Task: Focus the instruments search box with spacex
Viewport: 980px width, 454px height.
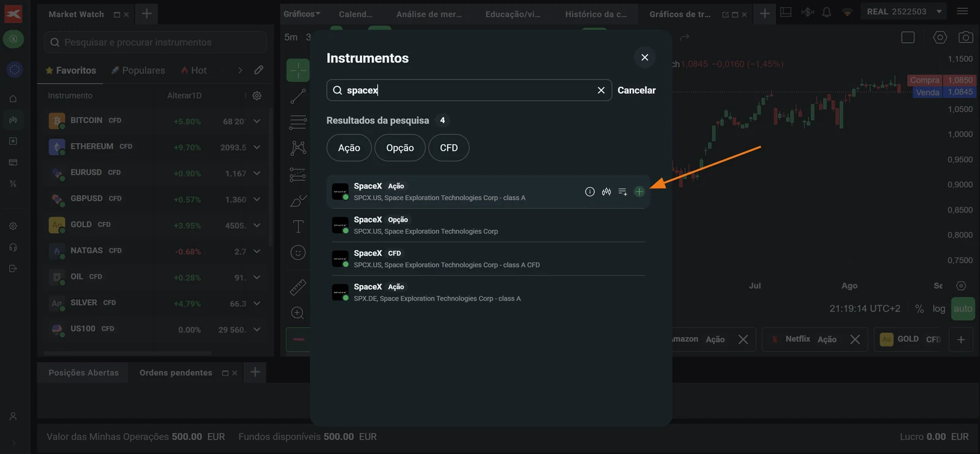Action: tap(469, 90)
